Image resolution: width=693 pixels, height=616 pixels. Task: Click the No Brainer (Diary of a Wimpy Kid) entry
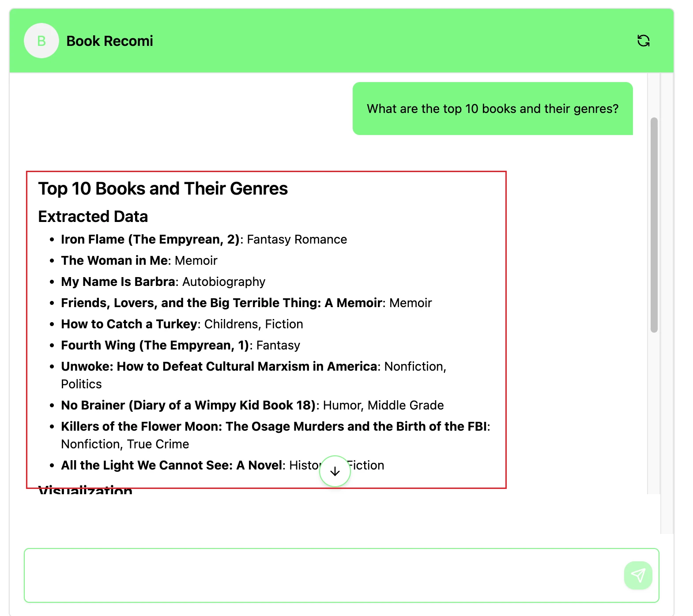252,405
